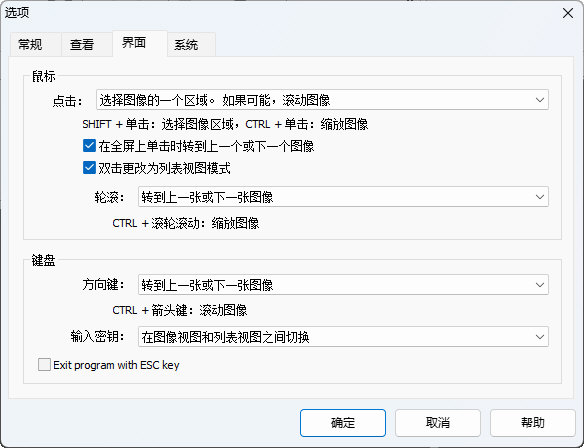Click the 取消 button
584x448 pixels.
(x=438, y=423)
